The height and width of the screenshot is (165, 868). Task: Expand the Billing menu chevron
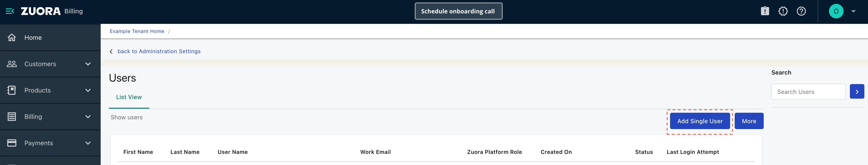point(88,116)
